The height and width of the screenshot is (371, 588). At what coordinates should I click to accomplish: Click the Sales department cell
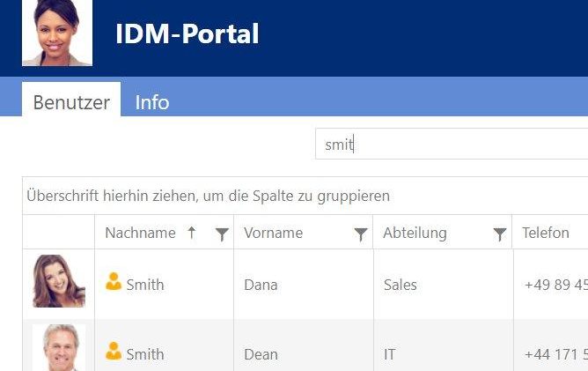click(x=400, y=285)
